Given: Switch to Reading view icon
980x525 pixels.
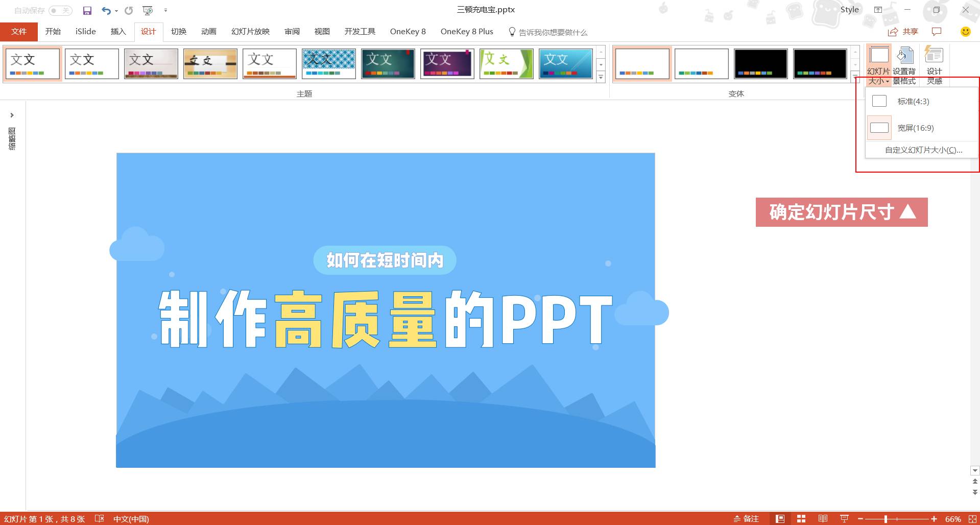Looking at the screenshot, I should 823,519.
